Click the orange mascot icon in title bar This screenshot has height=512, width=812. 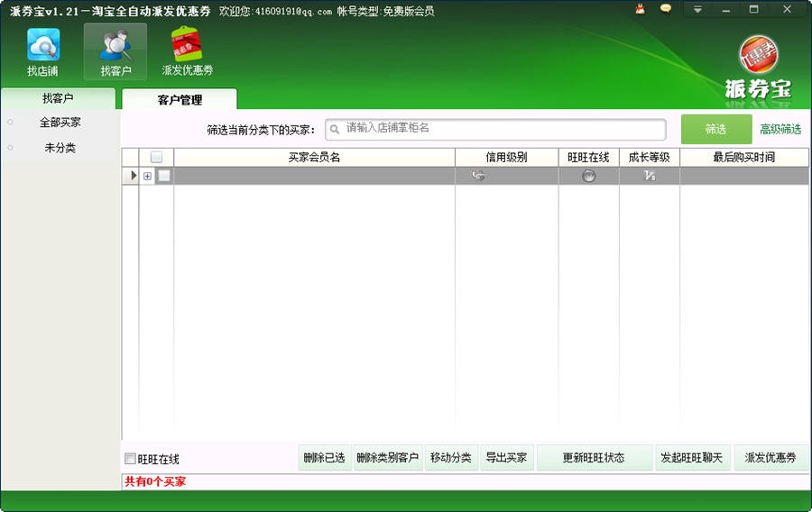tap(641, 9)
